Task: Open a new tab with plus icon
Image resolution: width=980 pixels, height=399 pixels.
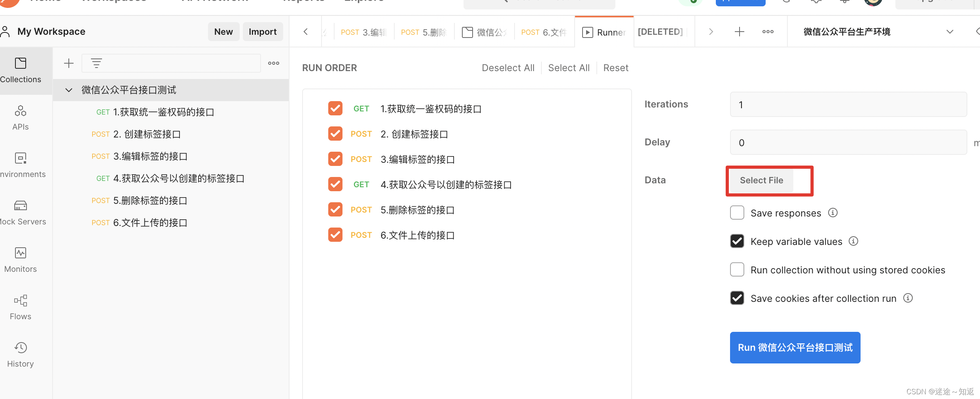Action: [x=739, y=32]
